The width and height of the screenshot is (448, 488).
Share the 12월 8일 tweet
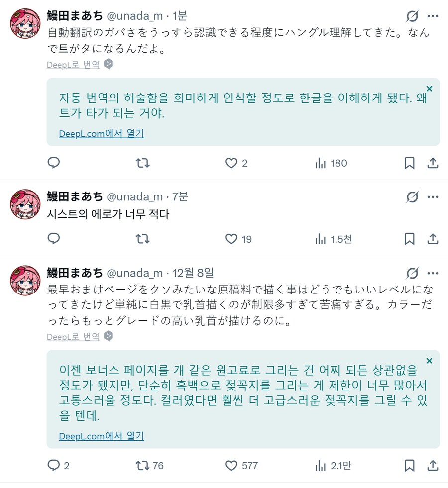coord(433,465)
